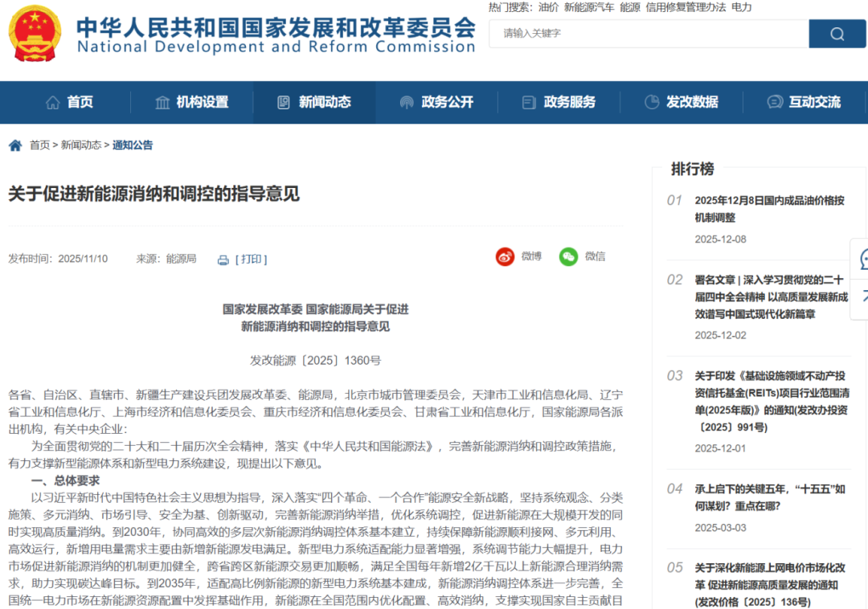
Task: Click the news icon beside 新闻动态
Action: (283, 102)
